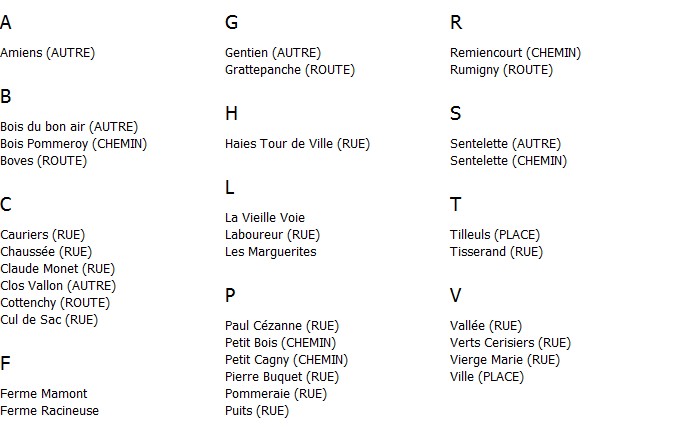The height and width of the screenshot is (427, 675).
Task: Select Sentelette (CHEMIN) entry
Action: click(x=508, y=161)
